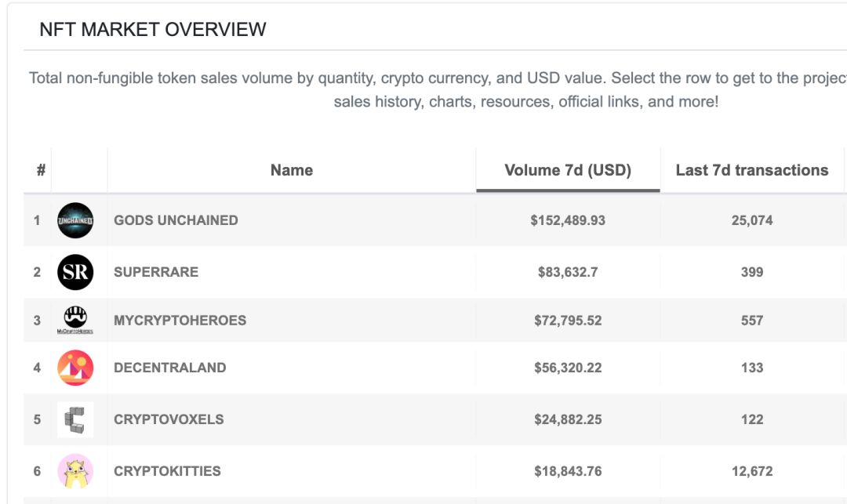Select the $72,795.52 volume cell
847x504 pixels.
point(568,321)
